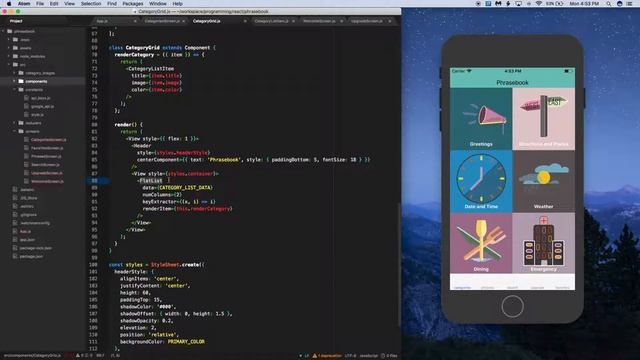Open the Emergency hospital tile
640x360 pixels.
pyautogui.click(x=543, y=243)
